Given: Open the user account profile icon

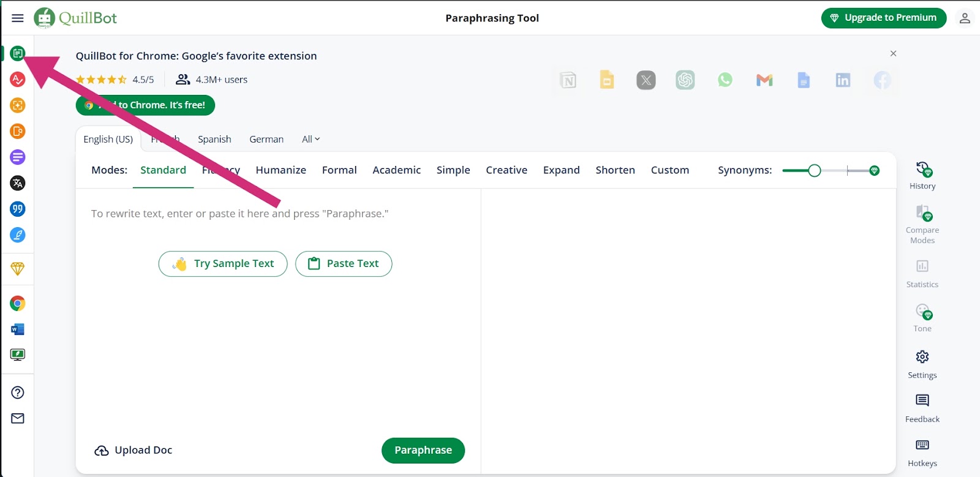Looking at the screenshot, I should [965, 18].
